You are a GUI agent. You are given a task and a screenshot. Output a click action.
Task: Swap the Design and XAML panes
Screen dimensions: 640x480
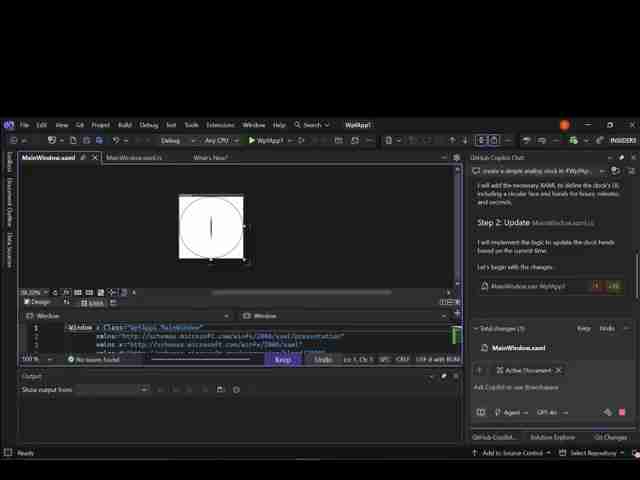(67, 302)
